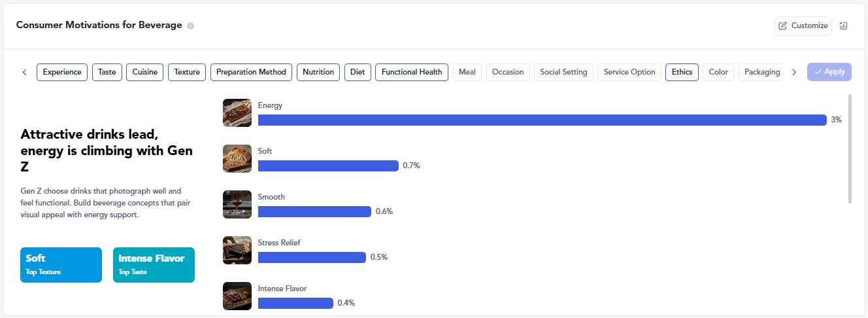Click the pencil icon in the Customize button
The image size is (868, 318).
point(783,26)
